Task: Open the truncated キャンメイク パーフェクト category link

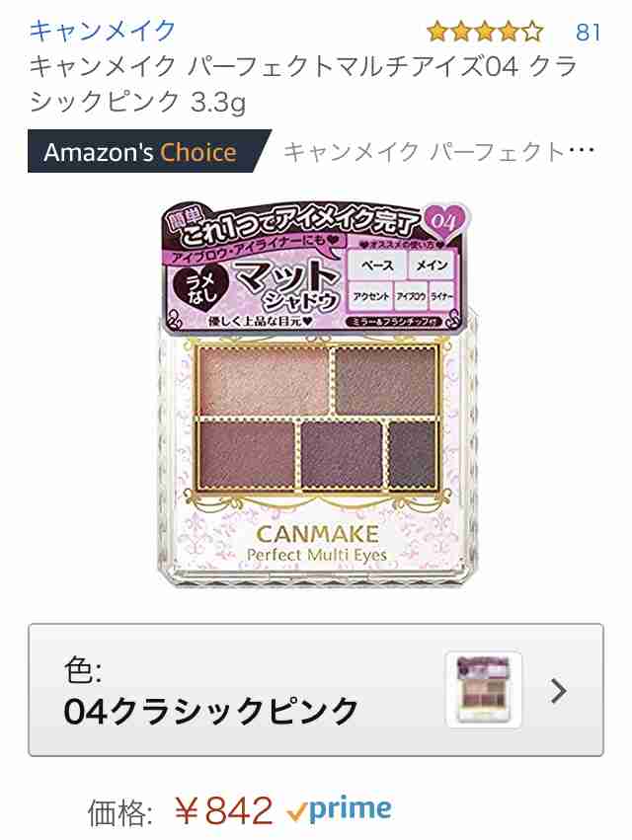Action: [x=439, y=152]
